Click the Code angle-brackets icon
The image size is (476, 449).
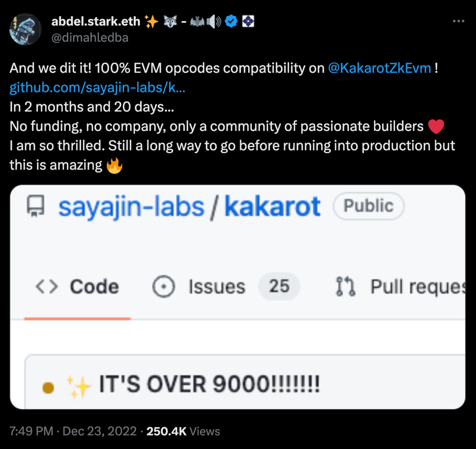[47, 287]
